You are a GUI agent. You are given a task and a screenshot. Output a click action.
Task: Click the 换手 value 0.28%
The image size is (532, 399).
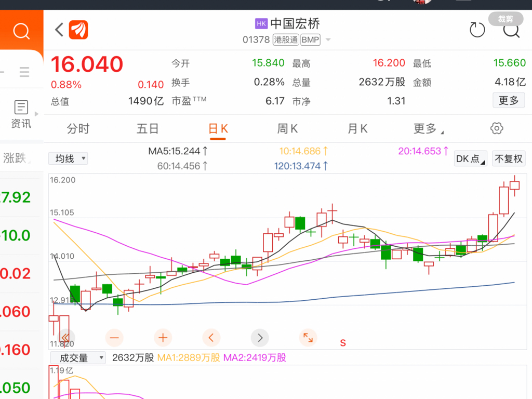(x=269, y=82)
